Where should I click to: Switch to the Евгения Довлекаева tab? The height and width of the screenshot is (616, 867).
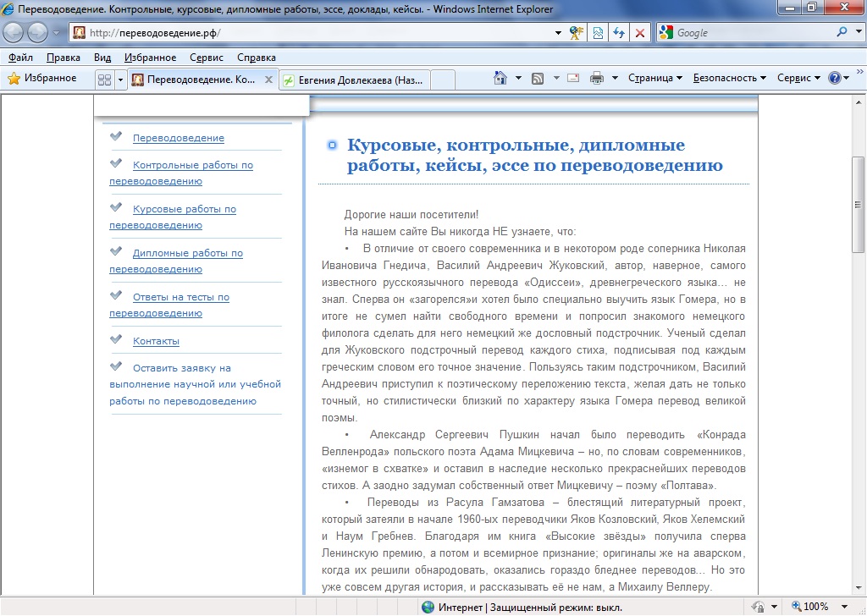(355, 80)
